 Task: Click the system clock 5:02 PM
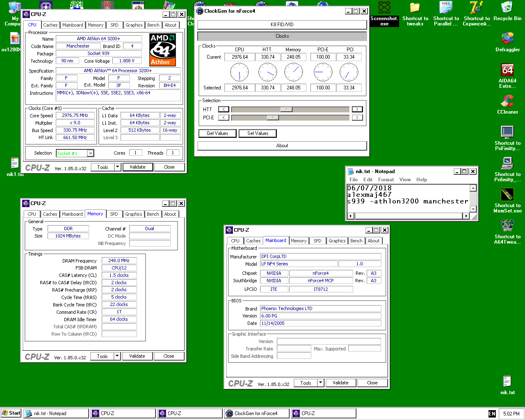coord(511,413)
